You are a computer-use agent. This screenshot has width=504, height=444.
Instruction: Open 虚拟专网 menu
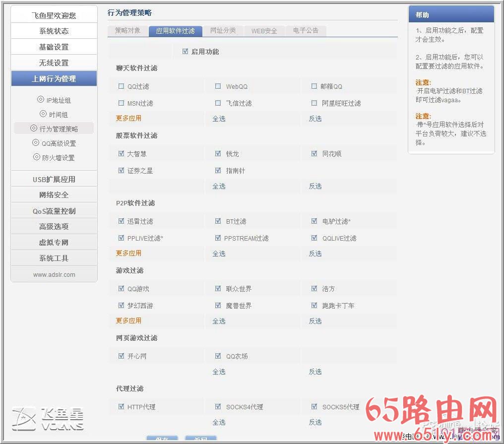point(54,243)
